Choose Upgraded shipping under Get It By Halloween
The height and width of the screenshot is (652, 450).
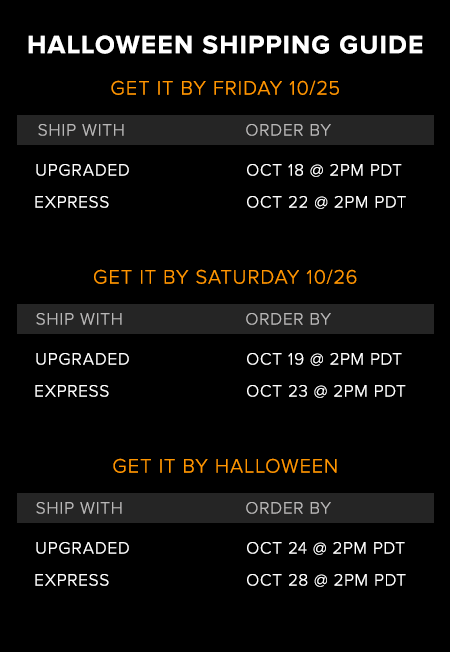pyautogui.click(x=82, y=548)
